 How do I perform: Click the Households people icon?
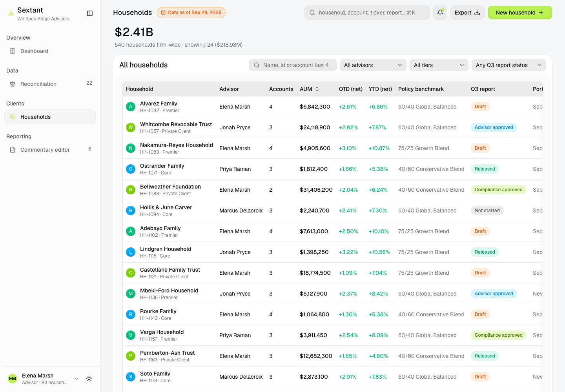point(13,117)
